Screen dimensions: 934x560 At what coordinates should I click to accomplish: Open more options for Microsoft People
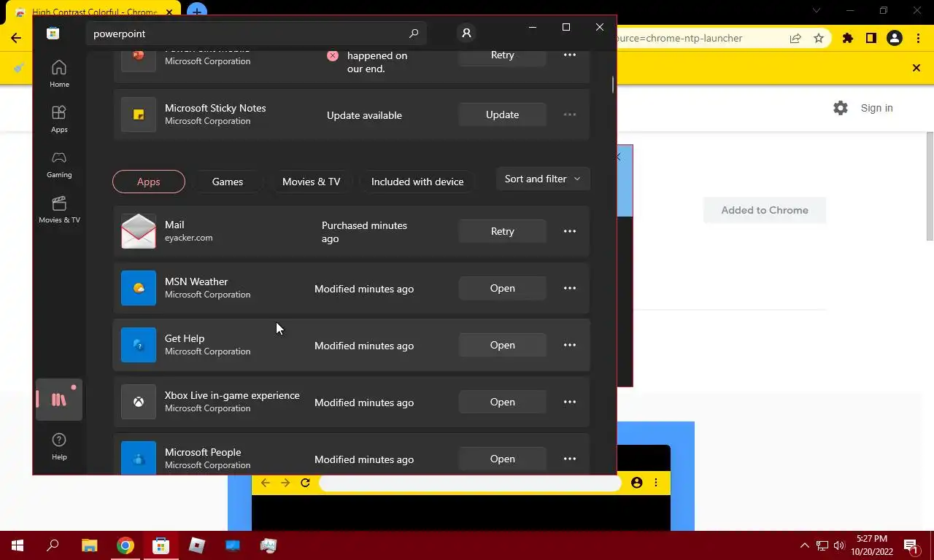click(x=570, y=459)
